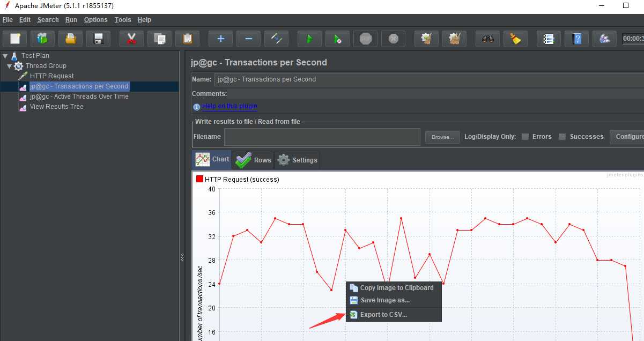Click the JMeter plugins manager icon
644x341 pixels.
pyautogui.click(x=604, y=39)
